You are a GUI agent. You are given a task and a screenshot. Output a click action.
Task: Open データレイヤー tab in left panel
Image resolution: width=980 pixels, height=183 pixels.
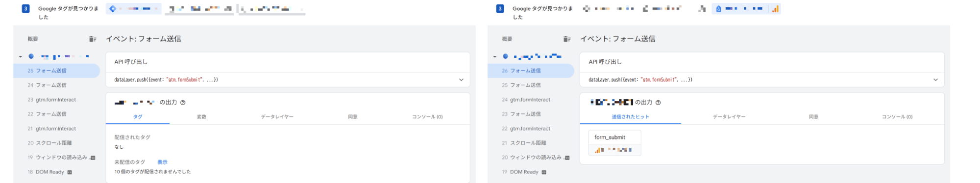click(x=277, y=117)
